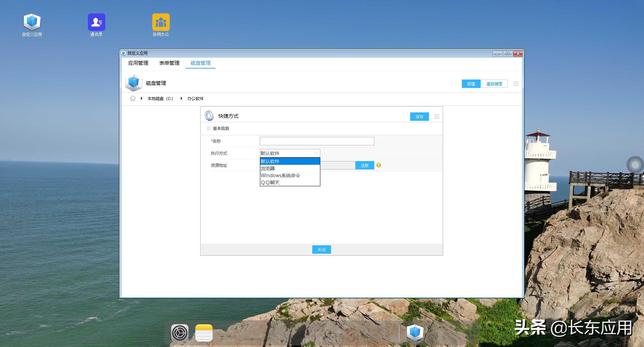This screenshot has width=644, height=347.
Task: Click the 保存 button
Action: pos(419,116)
